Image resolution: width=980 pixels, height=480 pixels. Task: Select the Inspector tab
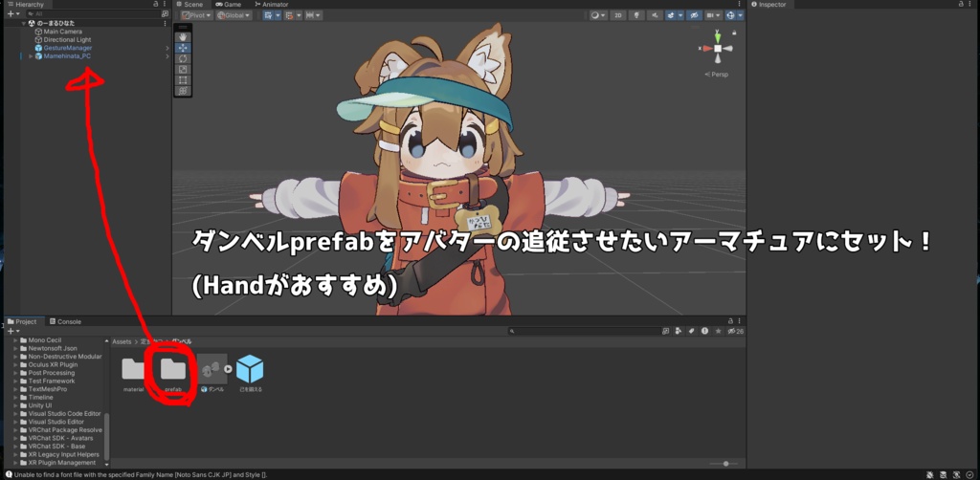772,5
